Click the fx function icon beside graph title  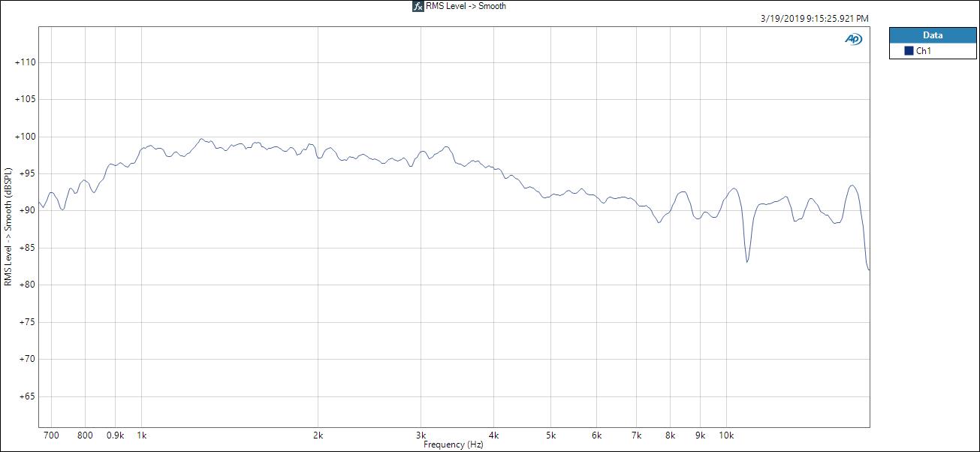pos(418,6)
